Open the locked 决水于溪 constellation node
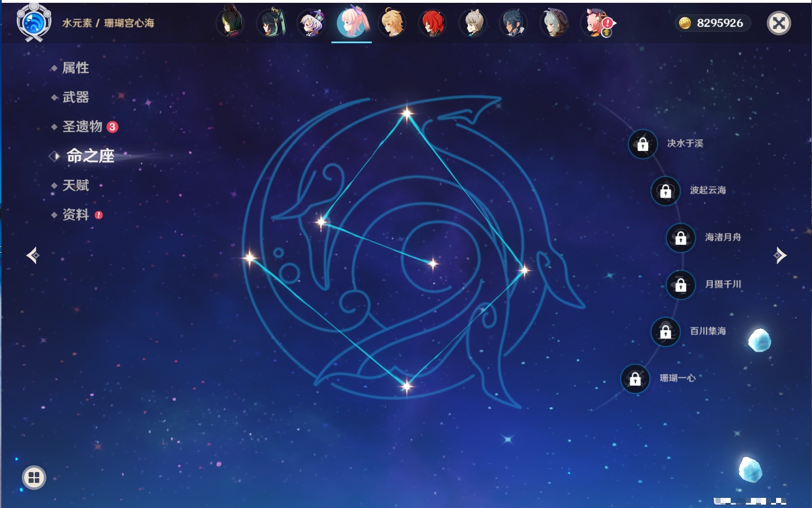Viewport: 812px width, 508px height. coord(643,144)
